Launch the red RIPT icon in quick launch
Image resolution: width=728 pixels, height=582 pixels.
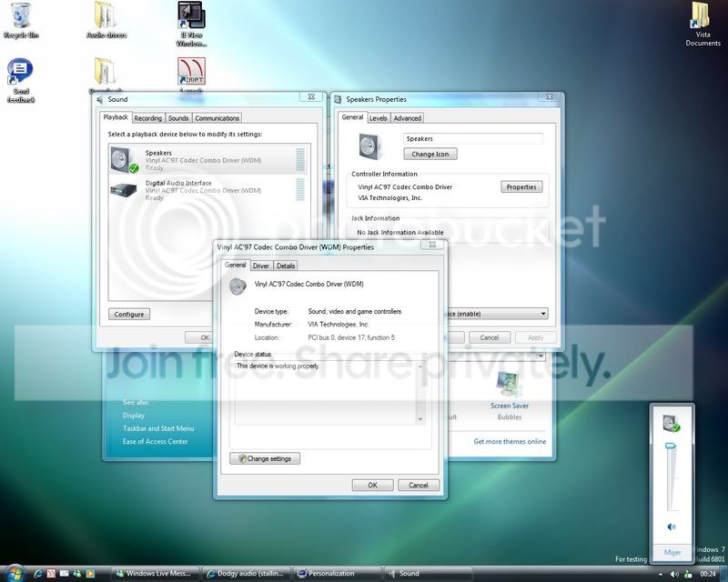click(51, 574)
